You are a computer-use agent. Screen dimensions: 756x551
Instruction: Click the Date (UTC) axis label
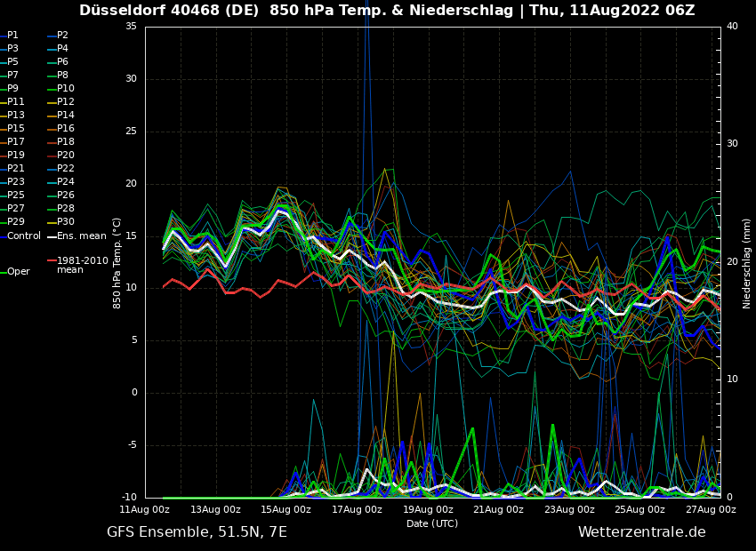(432, 523)
